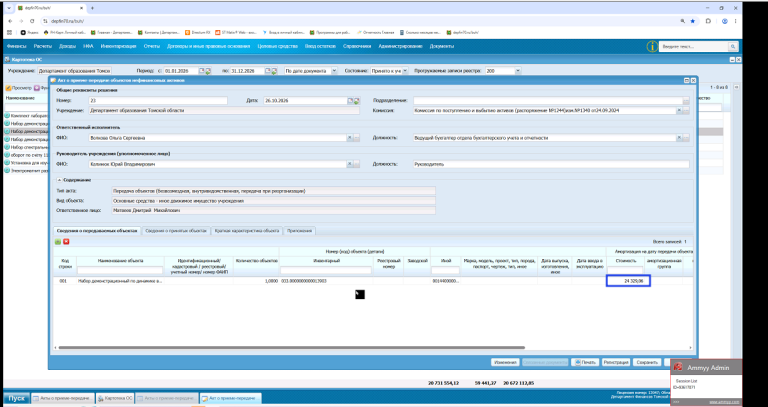Viewport: 768px width, 407px height.
Task: Open the НФА menu
Action: pyautogui.click(x=88, y=47)
